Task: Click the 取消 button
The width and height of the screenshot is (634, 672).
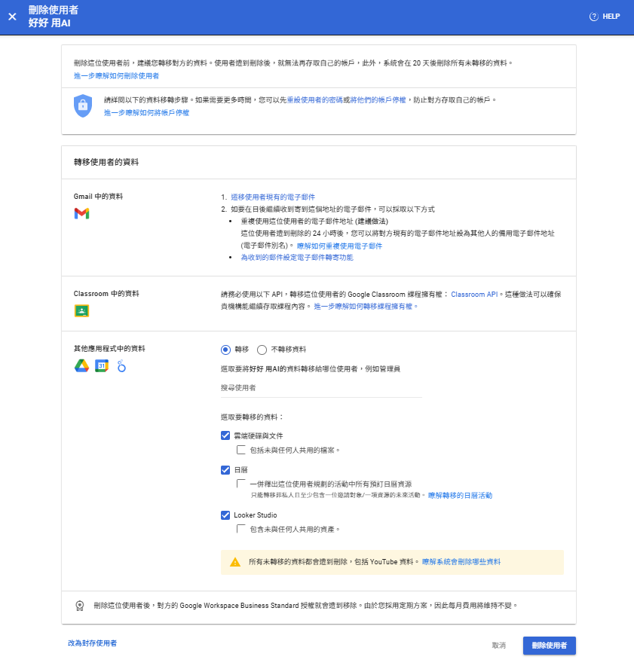Action: pyautogui.click(x=498, y=646)
